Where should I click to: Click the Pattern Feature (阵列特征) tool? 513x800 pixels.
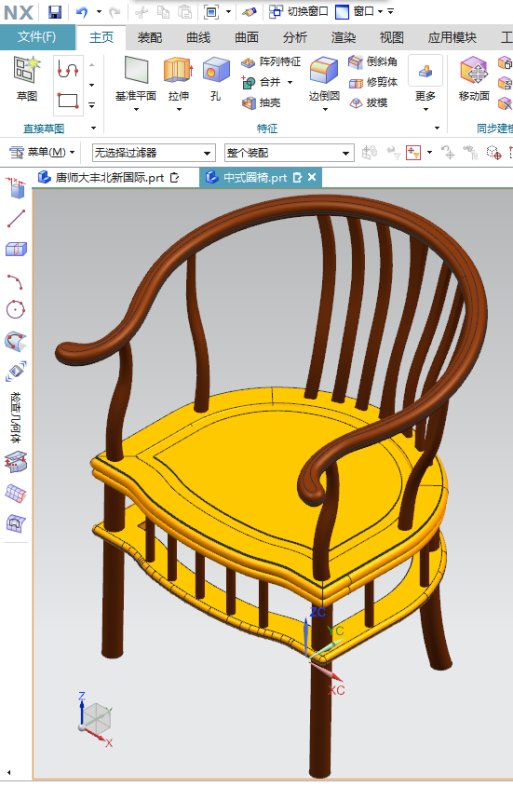pos(271,62)
